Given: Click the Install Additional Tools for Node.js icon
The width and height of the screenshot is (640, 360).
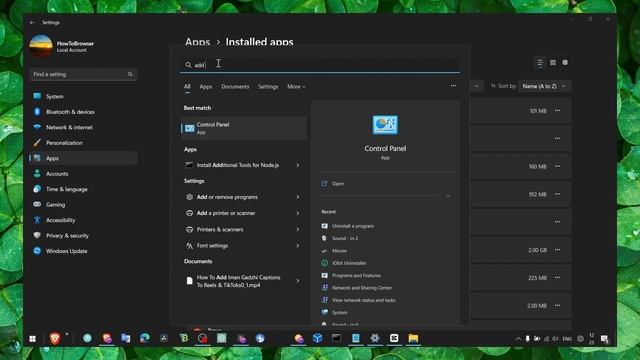Looking at the screenshot, I should click(189, 165).
